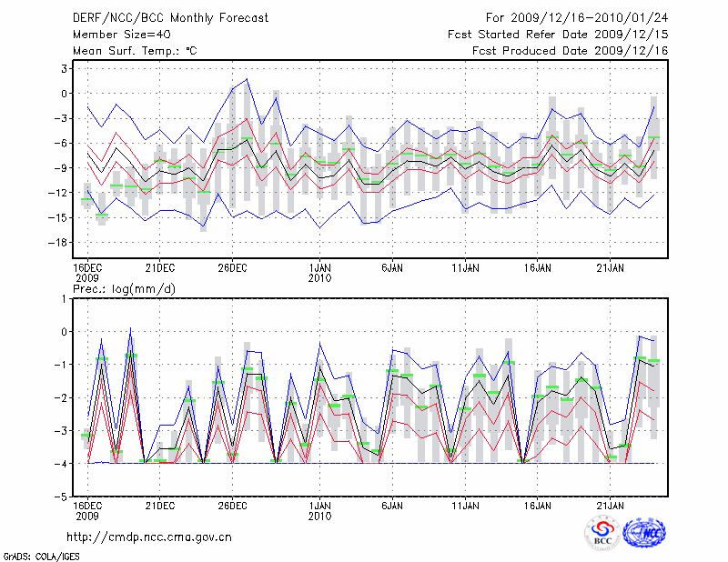
Task: Click 21JAN tick label under precipitation chart
Action: pyautogui.click(x=611, y=504)
